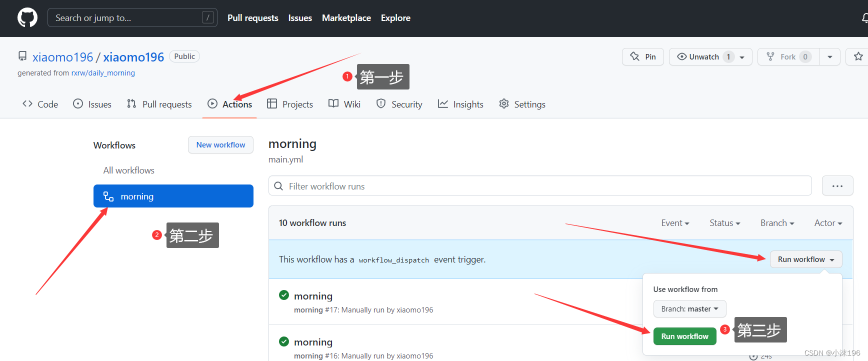Switch to the Settings tab

point(522,104)
